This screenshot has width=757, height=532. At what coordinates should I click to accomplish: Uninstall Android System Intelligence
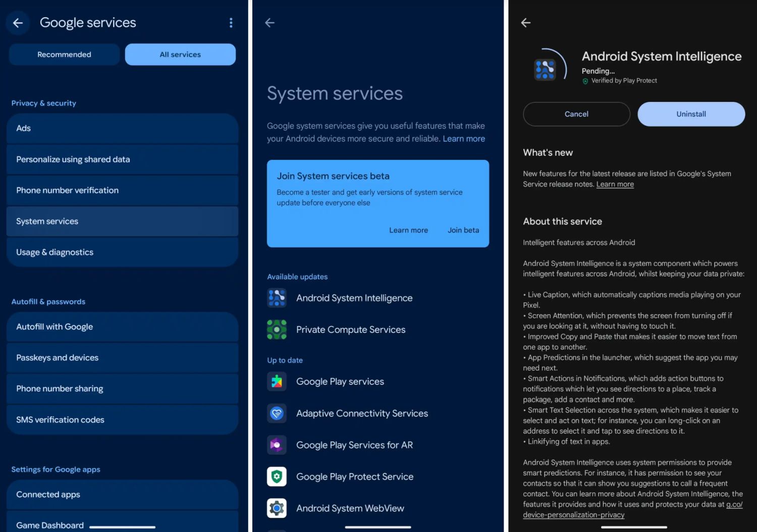click(691, 114)
